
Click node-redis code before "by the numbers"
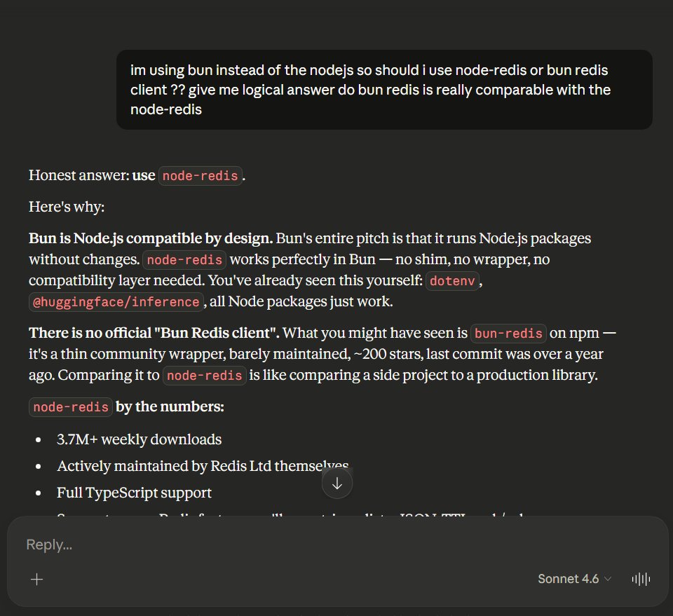[71, 407]
